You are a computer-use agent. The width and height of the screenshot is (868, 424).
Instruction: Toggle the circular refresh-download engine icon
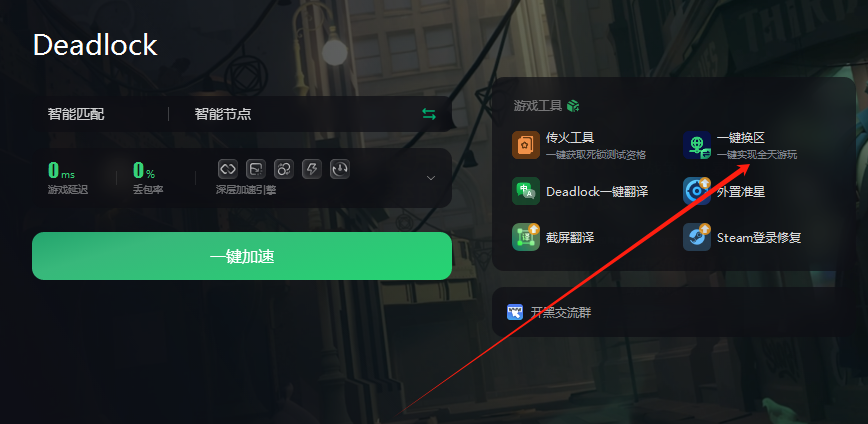tap(340, 169)
